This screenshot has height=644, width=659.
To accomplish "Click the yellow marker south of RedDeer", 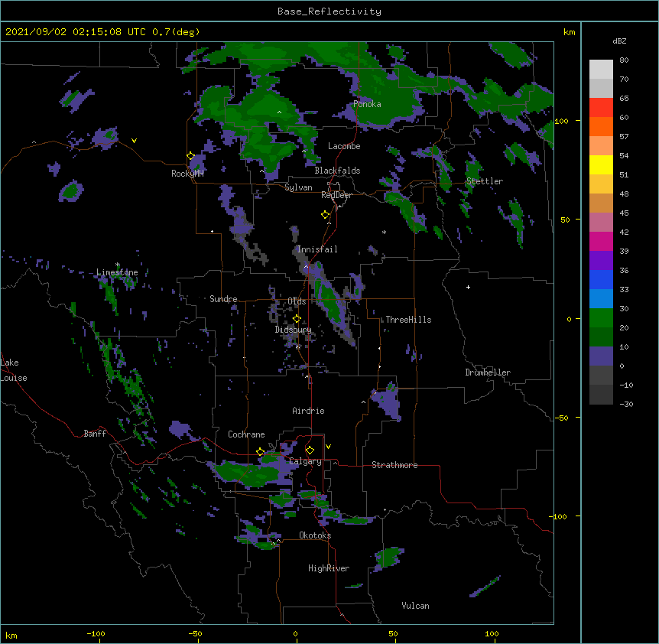I will (x=325, y=215).
